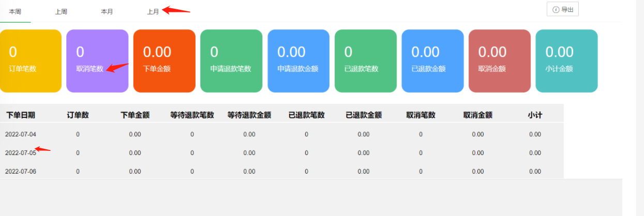Click the 下单日期 column header
This screenshot has height=216, width=644.
click(21, 115)
